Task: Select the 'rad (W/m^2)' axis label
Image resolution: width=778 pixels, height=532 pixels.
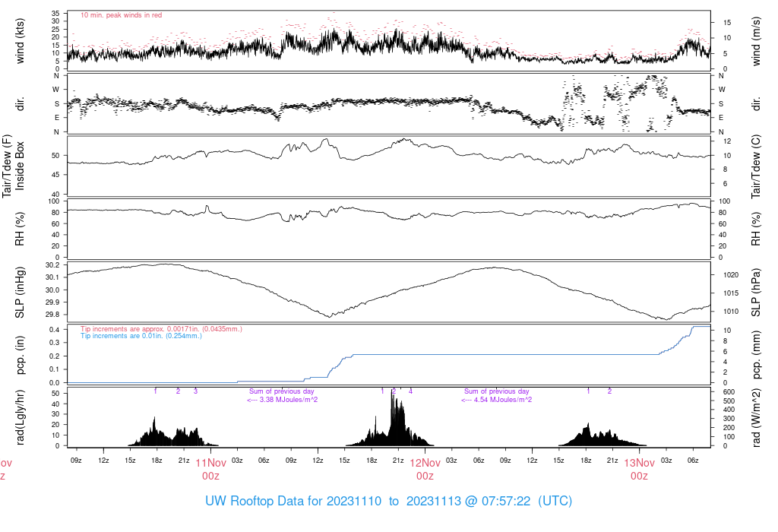Action: (x=756, y=417)
